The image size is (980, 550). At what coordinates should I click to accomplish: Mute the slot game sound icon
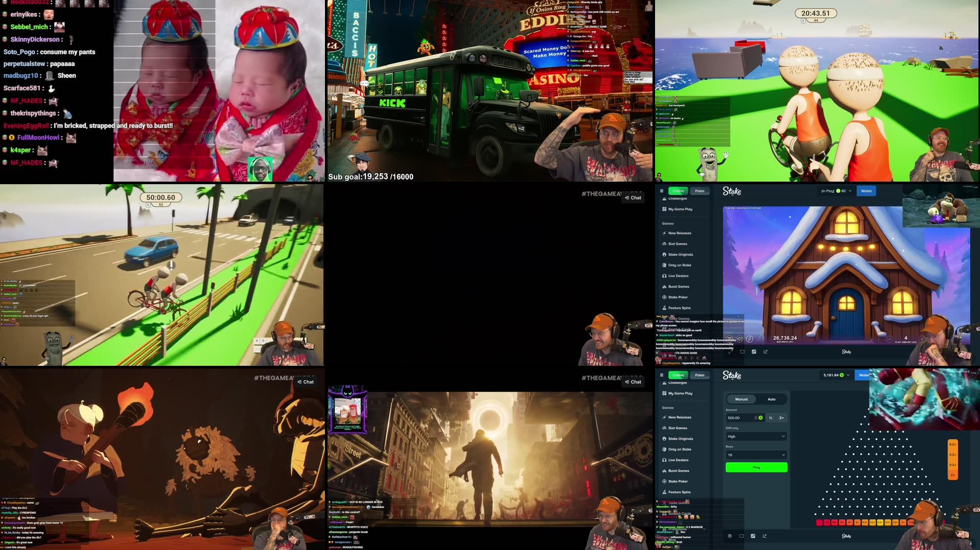739,339
